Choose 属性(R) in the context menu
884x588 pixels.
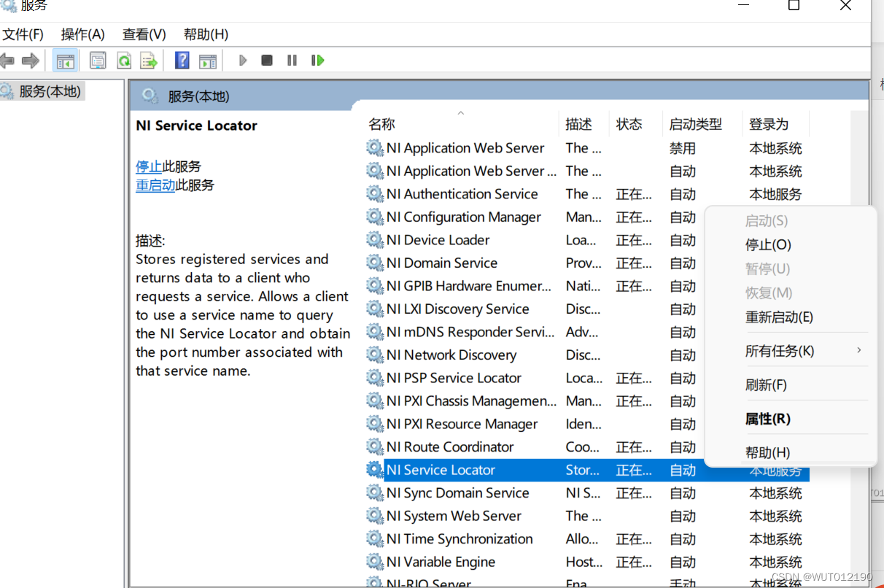(x=790, y=419)
